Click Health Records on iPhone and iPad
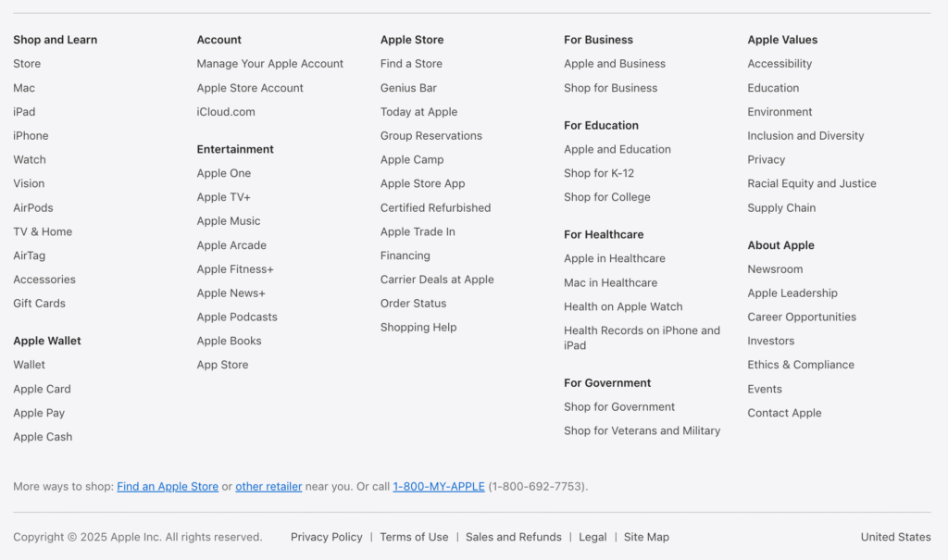 click(642, 338)
